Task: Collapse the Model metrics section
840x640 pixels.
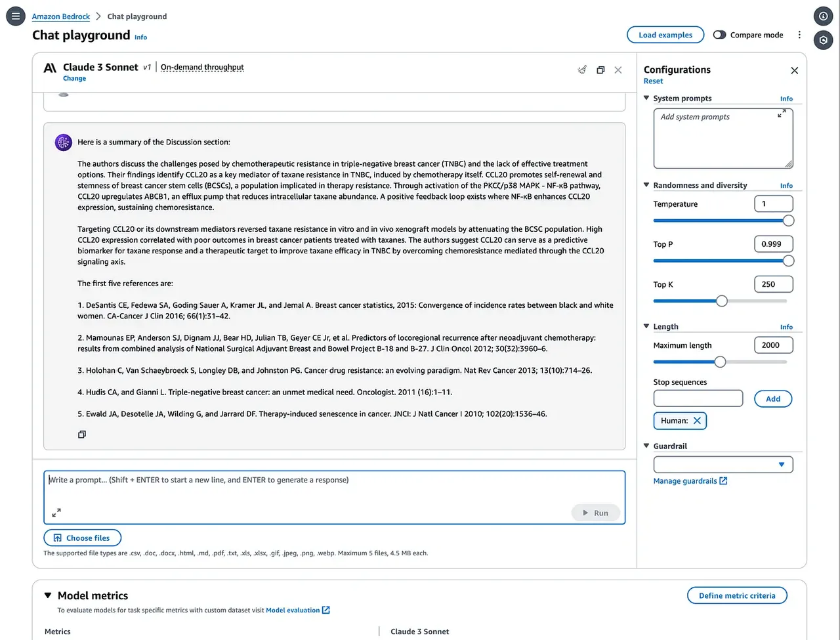Action: (x=48, y=595)
